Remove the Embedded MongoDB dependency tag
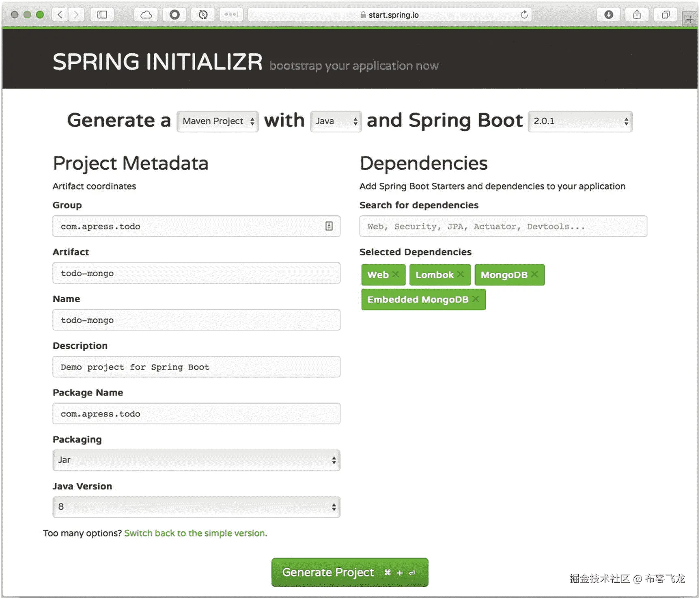700x599 pixels. tap(476, 299)
